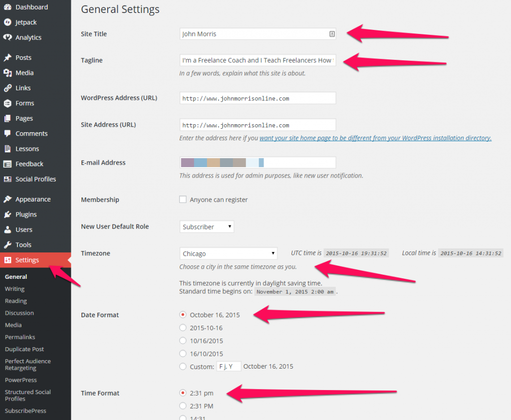This screenshot has height=420, width=511.
Task: Open the SubscribePress settings submenu
Action: tap(25, 411)
